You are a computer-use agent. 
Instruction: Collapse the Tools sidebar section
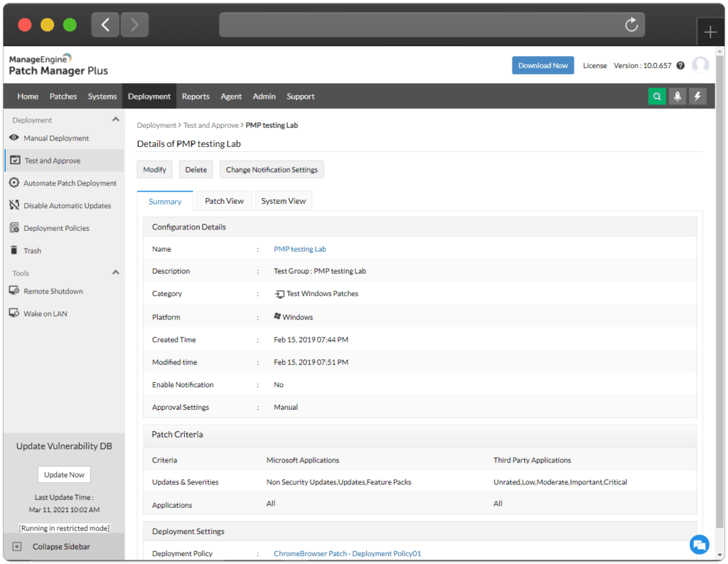(116, 272)
